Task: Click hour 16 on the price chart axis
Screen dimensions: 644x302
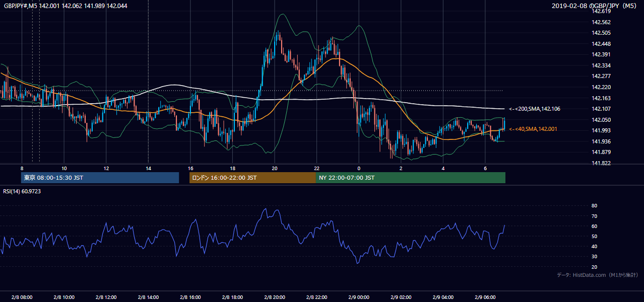Action: point(190,168)
